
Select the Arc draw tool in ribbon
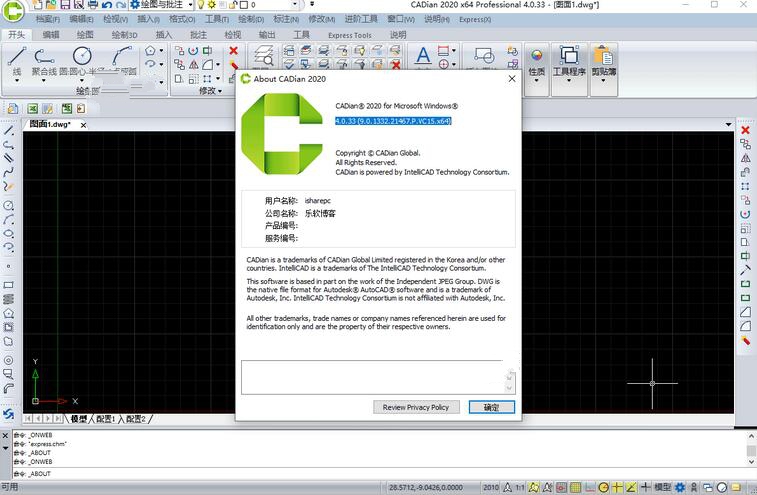coord(122,56)
